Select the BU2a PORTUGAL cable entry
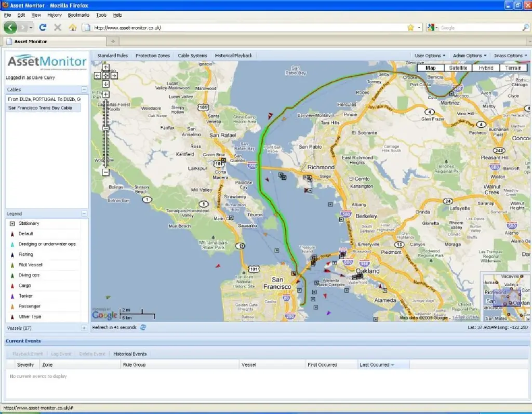Screen dimensions: 532x414 pos(44,99)
